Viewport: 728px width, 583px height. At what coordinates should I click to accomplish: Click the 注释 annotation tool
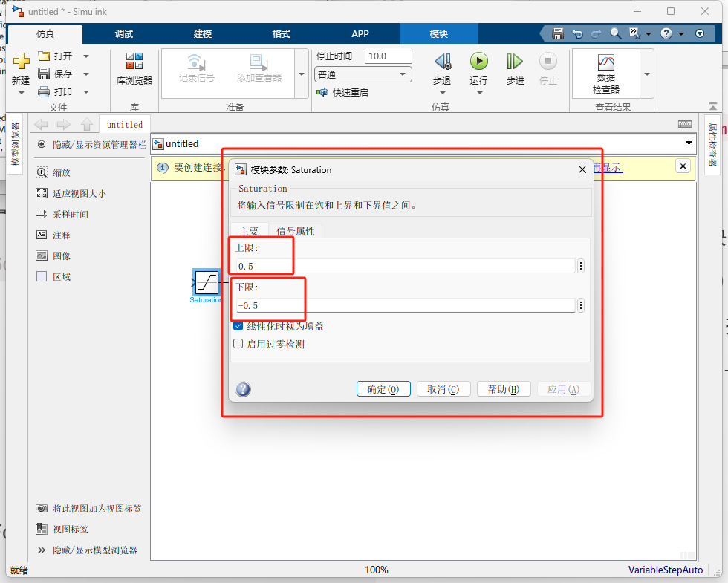coord(42,235)
